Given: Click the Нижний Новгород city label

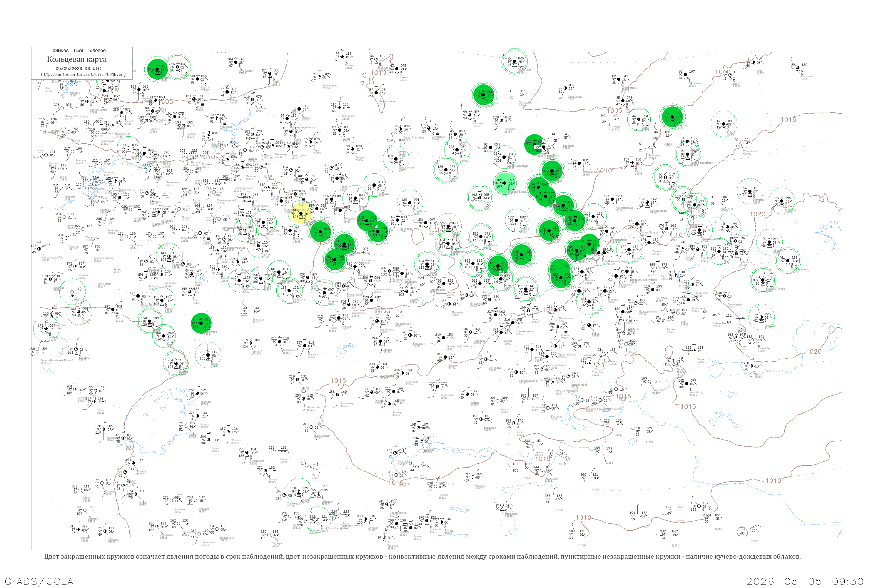Looking at the screenshot, I should click(x=76, y=116).
